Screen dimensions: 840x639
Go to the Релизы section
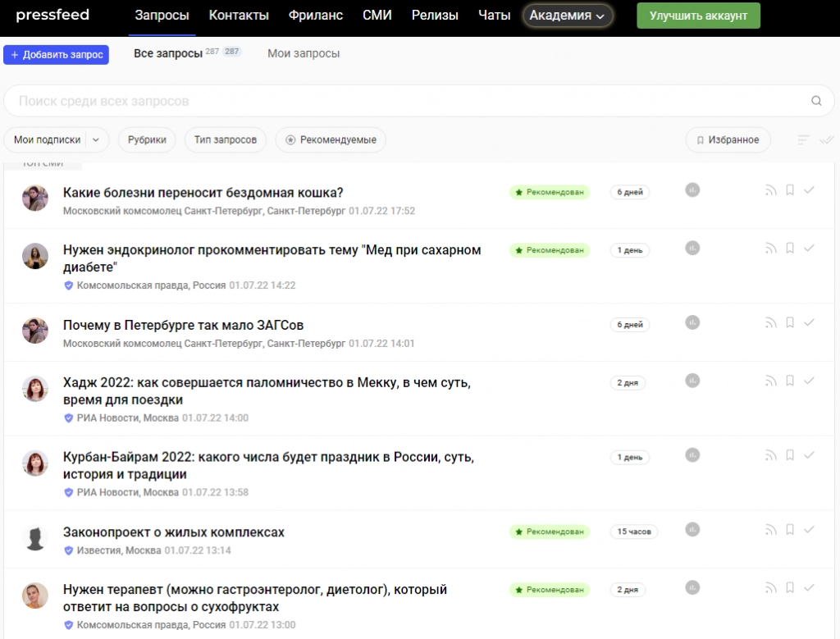click(435, 16)
